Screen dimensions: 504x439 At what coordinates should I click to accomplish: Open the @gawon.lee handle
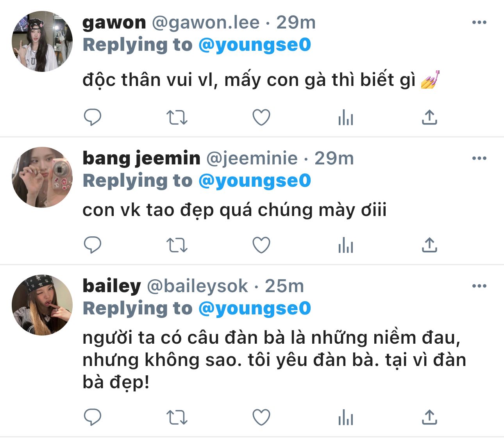click(x=206, y=23)
